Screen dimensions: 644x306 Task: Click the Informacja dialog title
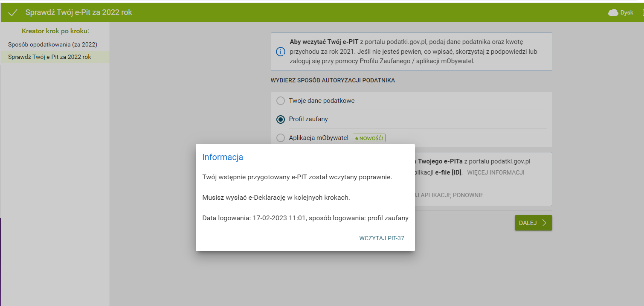coord(223,157)
